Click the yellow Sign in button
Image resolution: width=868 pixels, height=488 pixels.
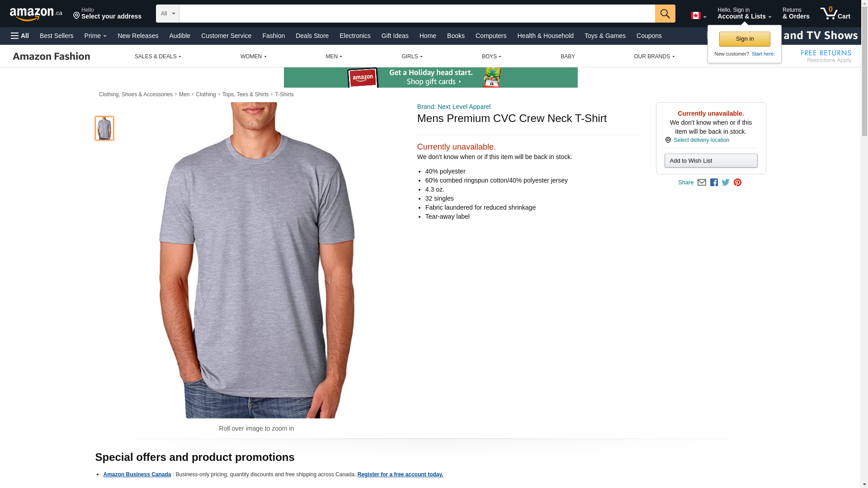pyautogui.click(x=745, y=39)
